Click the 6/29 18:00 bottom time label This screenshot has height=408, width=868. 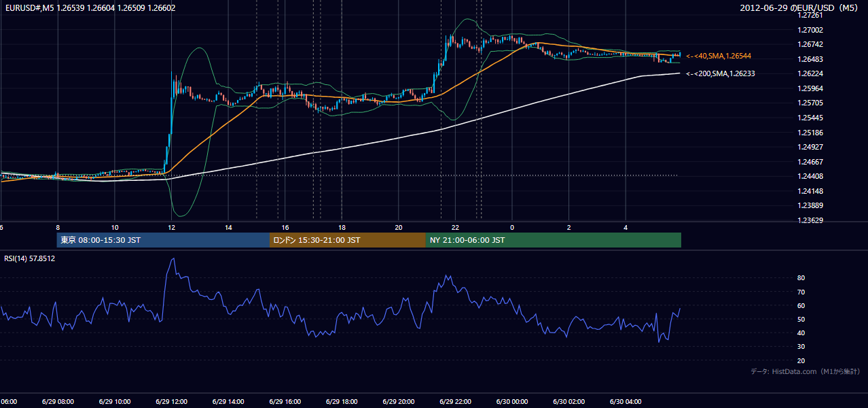coord(342,401)
